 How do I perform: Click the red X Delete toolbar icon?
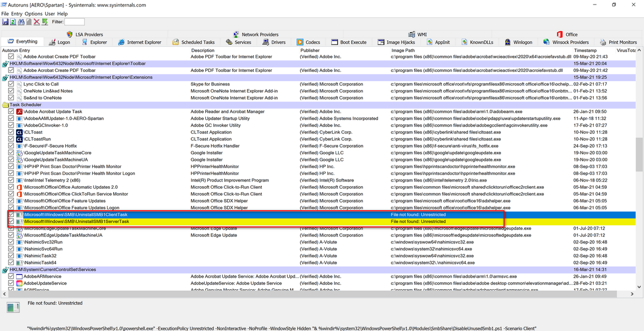37,22
